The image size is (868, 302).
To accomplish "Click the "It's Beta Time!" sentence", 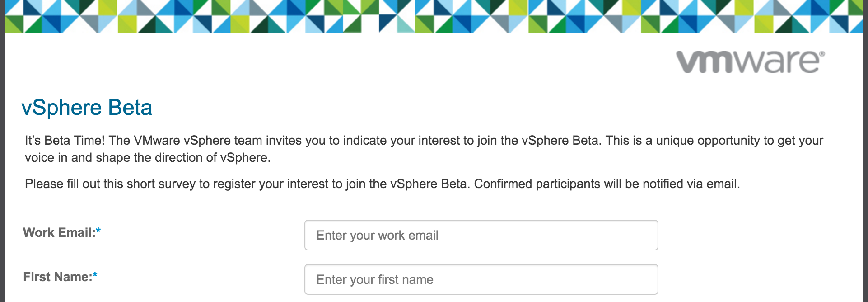I will point(65,141).
